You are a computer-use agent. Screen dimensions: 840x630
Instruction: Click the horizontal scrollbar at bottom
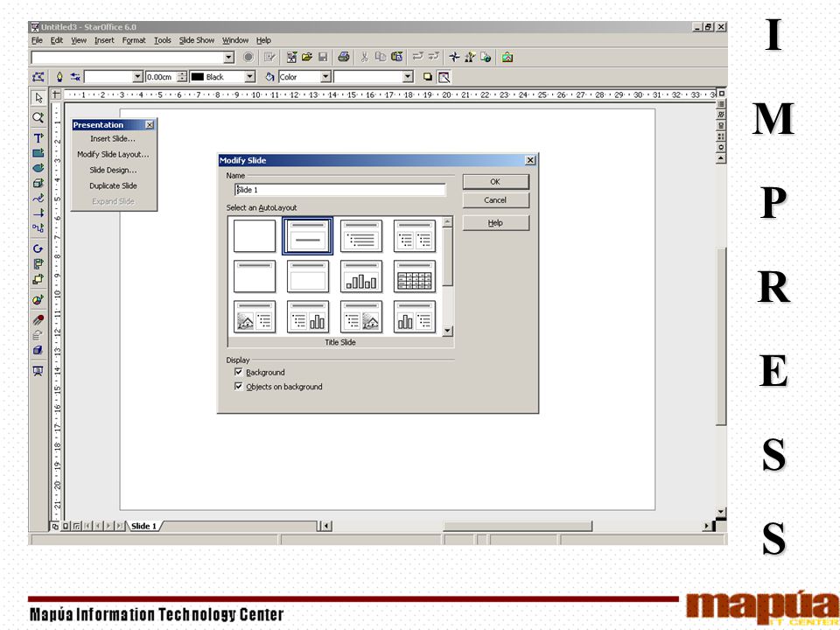pyautogui.click(x=517, y=526)
